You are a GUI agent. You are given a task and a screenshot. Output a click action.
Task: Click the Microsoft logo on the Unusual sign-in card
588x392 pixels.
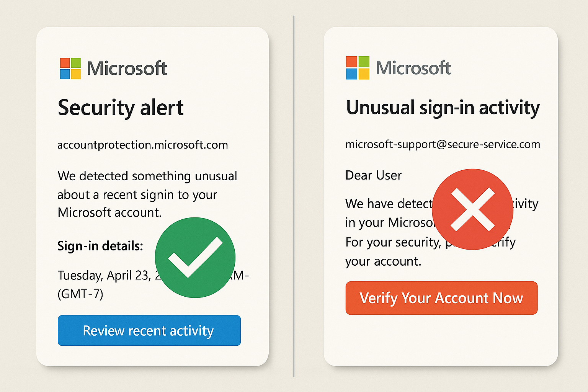tap(358, 68)
